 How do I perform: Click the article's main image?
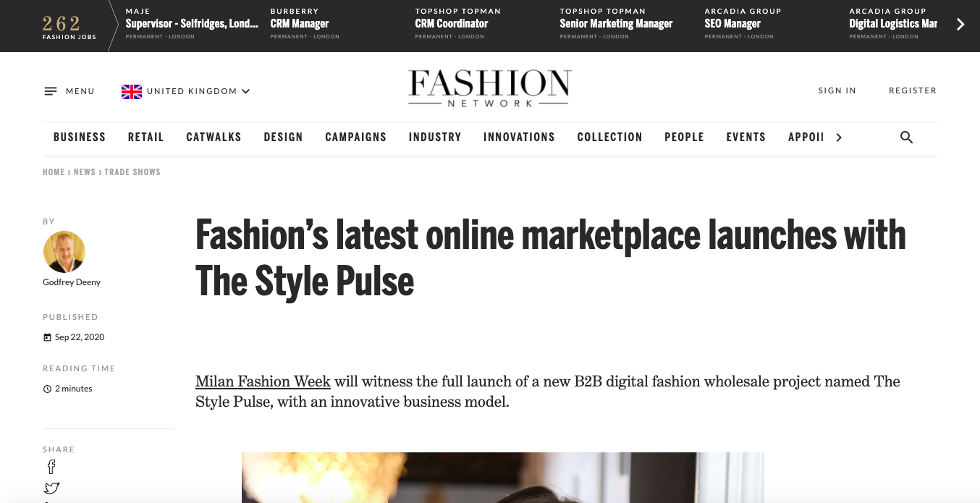503,478
